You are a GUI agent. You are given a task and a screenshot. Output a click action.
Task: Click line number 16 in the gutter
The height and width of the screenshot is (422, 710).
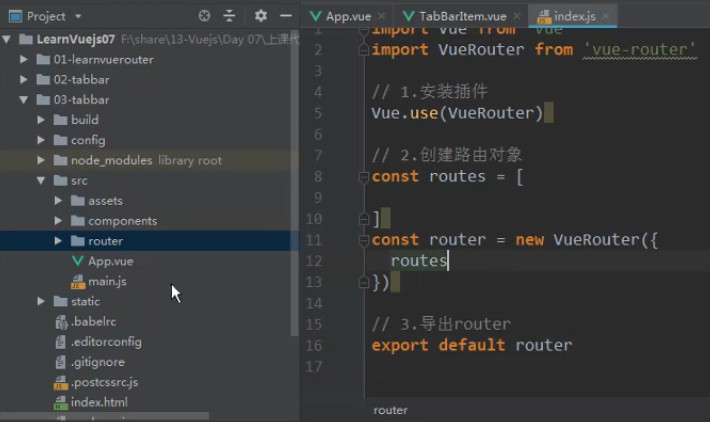click(x=314, y=345)
